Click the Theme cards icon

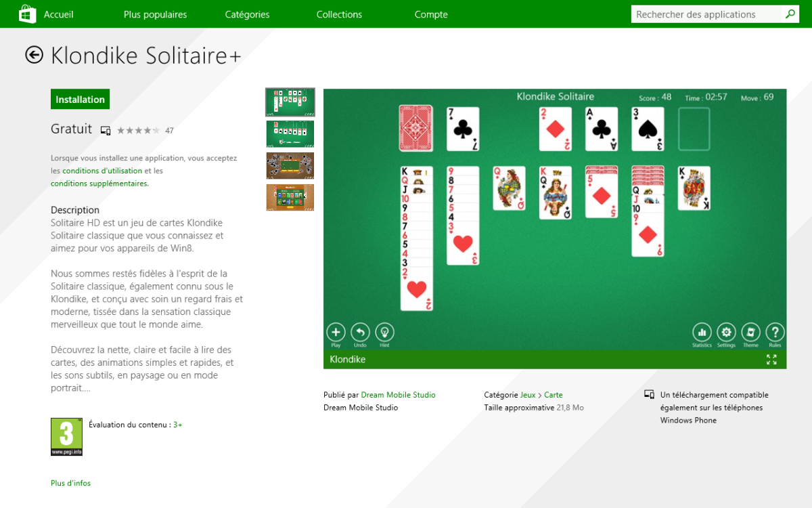(x=751, y=332)
